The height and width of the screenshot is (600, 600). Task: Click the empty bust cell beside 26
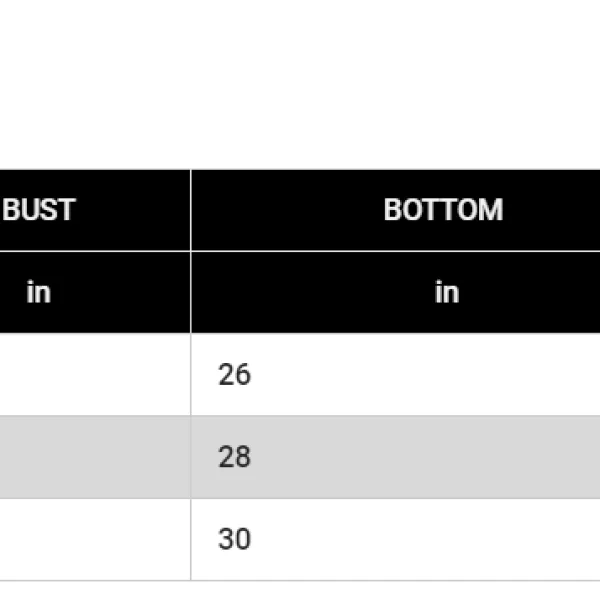coord(95,375)
